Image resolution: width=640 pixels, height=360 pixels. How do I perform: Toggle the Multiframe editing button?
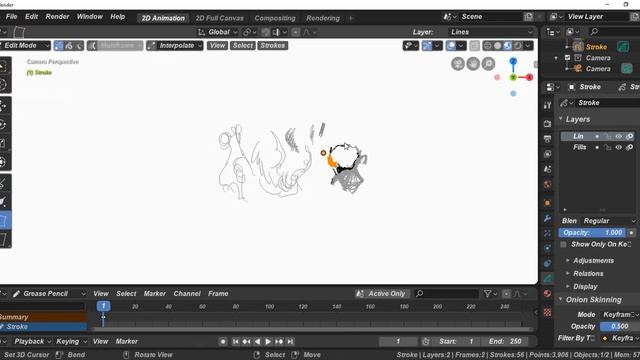click(115, 46)
